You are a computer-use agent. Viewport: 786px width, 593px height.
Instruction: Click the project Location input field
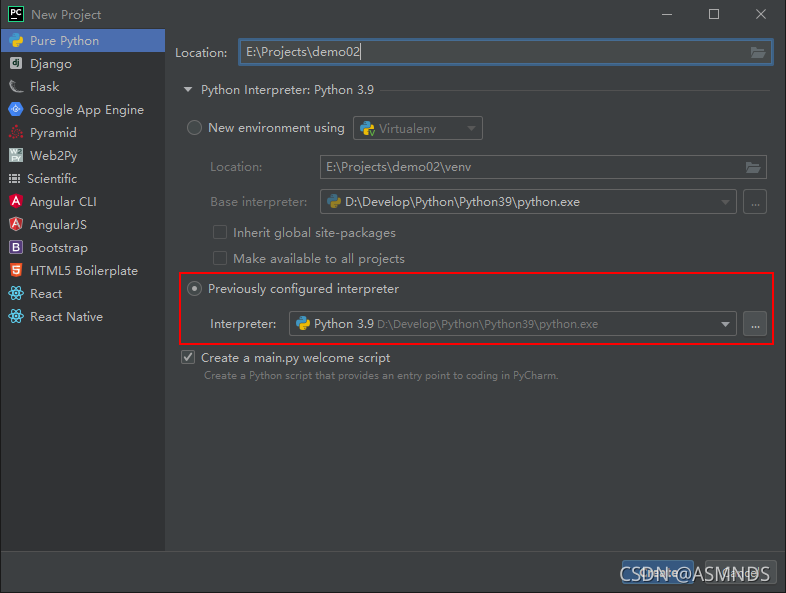coord(506,52)
